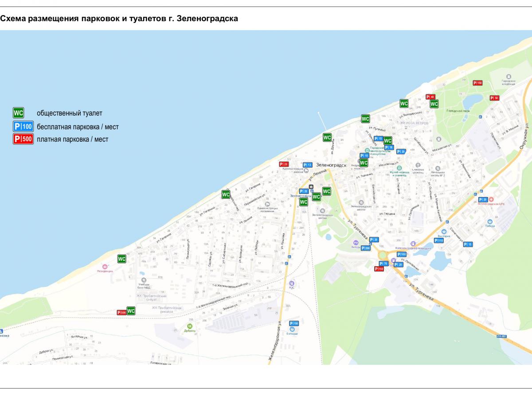532x395 pixels.
Task: Select blue P|20 marker at Зеленоградск station
Action: pyautogui.click(x=304, y=191)
